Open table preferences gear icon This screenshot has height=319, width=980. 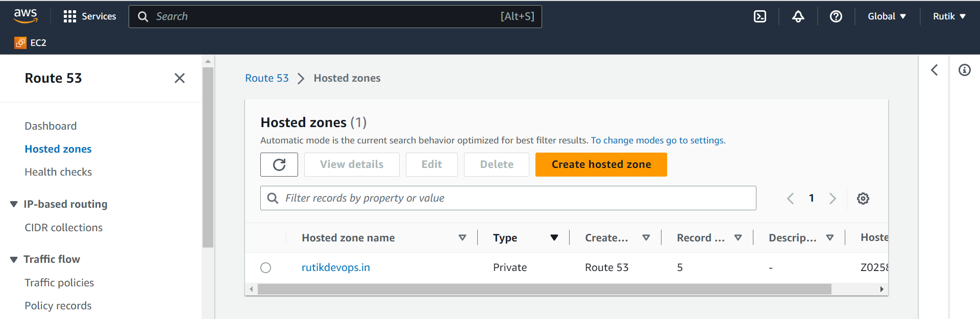click(863, 199)
